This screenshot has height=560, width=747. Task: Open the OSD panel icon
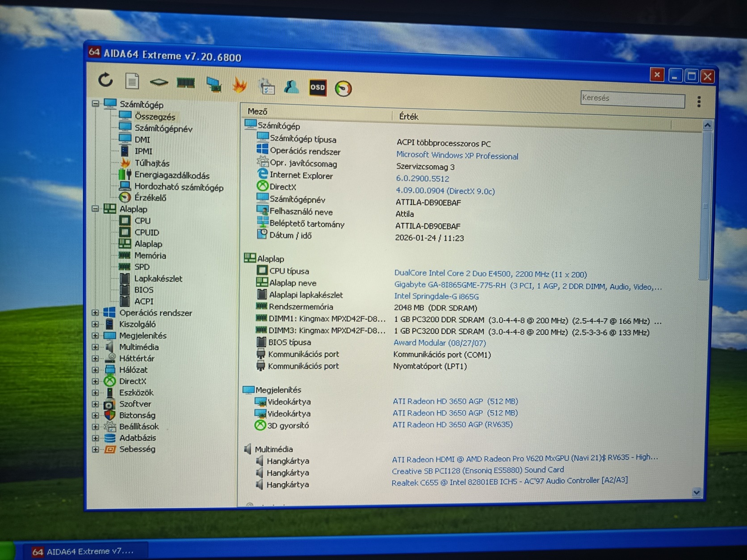[x=318, y=88]
